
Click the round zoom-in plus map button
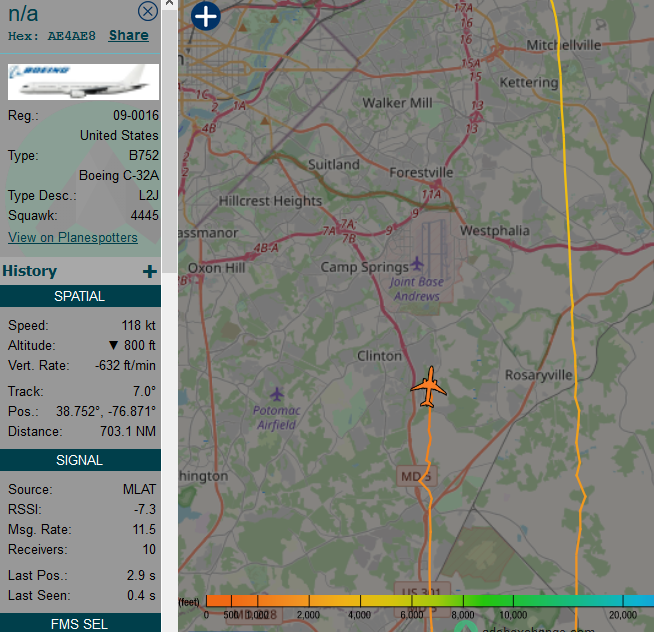pyautogui.click(x=206, y=16)
